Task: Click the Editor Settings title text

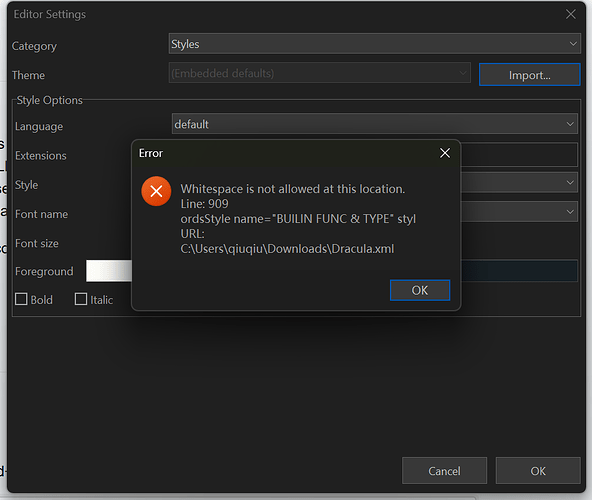Action: pyautogui.click(x=50, y=14)
